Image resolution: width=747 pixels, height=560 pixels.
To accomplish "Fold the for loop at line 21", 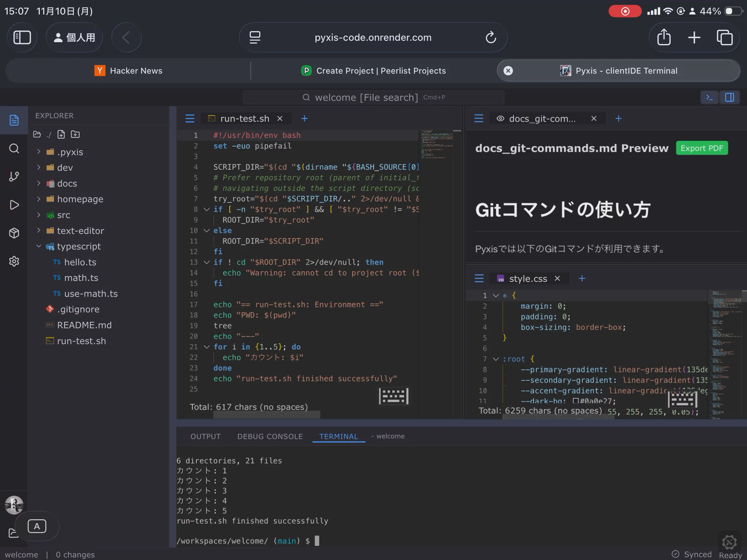I will (206, 347).
